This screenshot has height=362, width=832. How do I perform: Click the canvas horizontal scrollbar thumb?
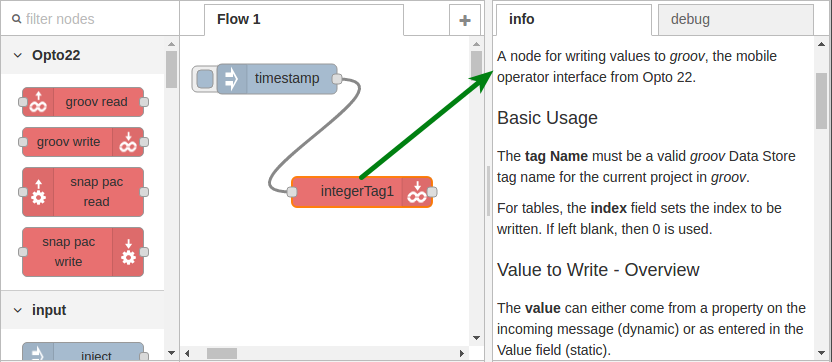pyautogui.click(x=222, y=353)
